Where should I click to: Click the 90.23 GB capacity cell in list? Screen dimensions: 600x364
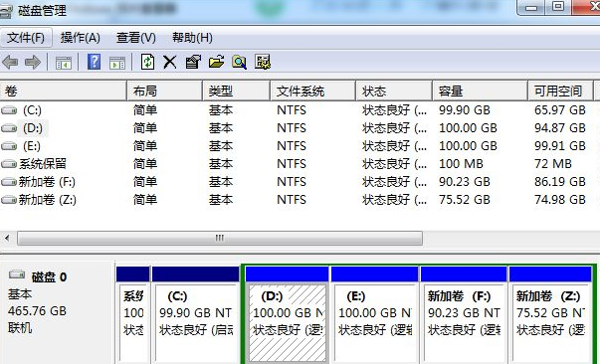[465, 182]
